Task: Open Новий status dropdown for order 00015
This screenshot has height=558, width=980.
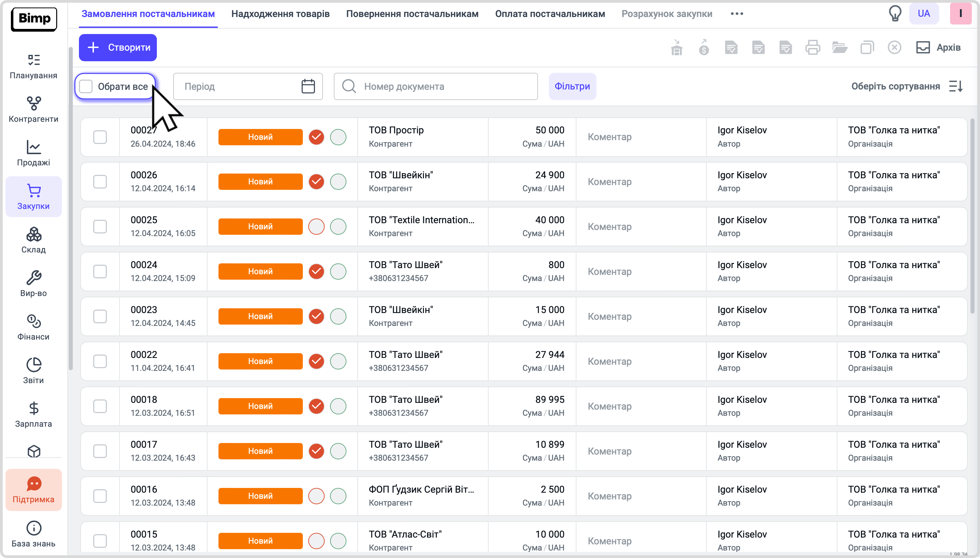Action: coord(260,540)
